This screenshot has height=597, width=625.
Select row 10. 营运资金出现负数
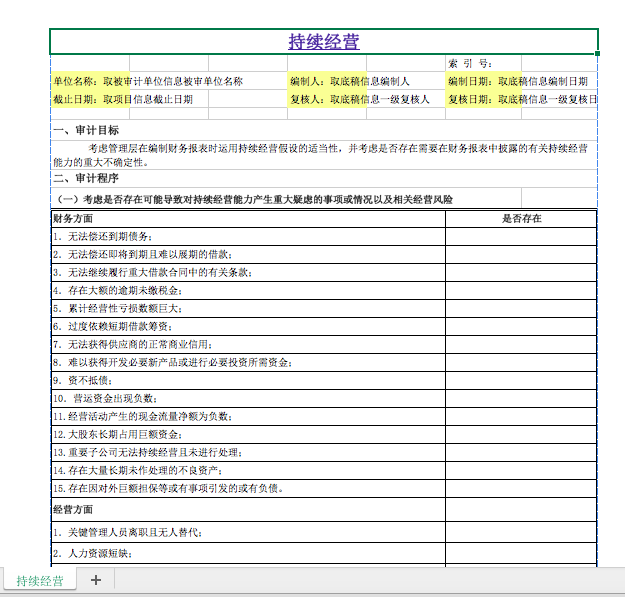click(248, 398)
